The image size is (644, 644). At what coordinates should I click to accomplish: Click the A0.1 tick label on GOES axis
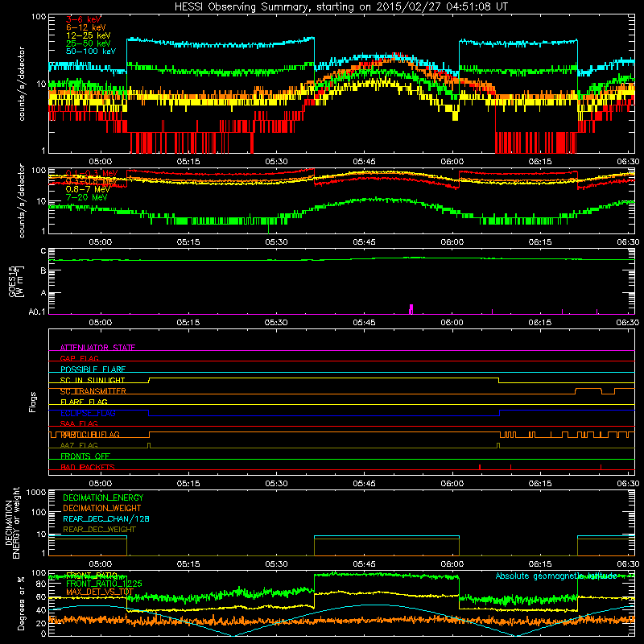click(x=37, y=312)
